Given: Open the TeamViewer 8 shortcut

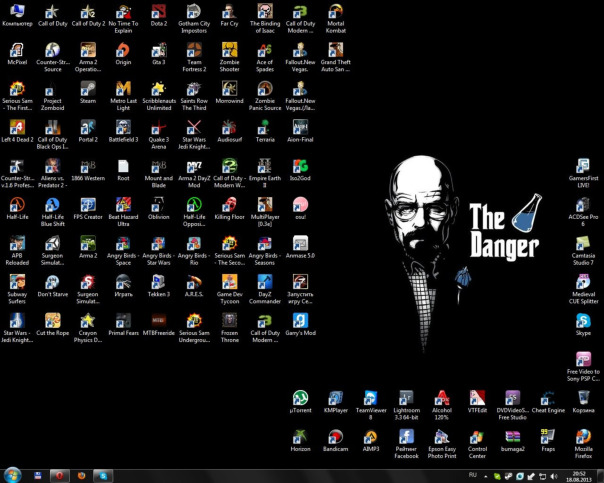Looking at the screenshot, I should [x=371, y=406].
